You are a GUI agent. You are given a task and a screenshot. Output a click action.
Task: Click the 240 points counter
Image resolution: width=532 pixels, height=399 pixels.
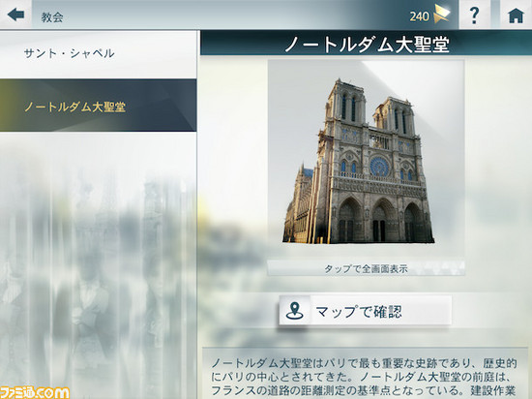pyautogui.click(x=419, y=16)
